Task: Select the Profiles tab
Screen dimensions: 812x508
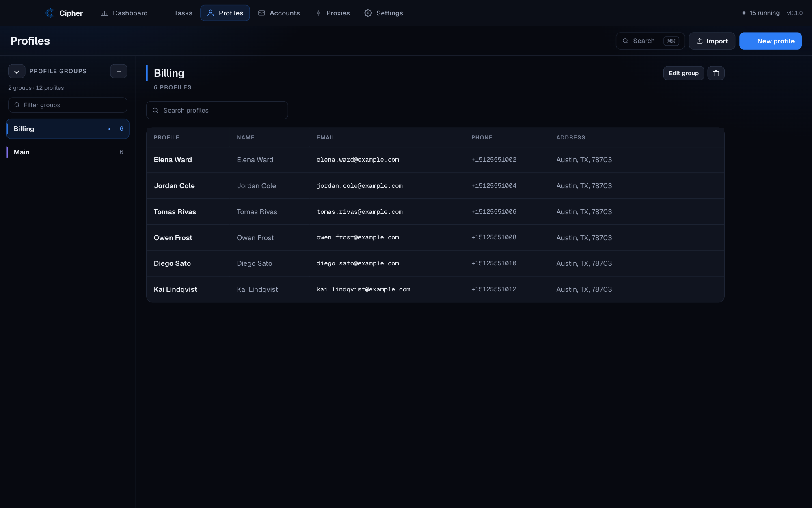Action: coord(225,13)
